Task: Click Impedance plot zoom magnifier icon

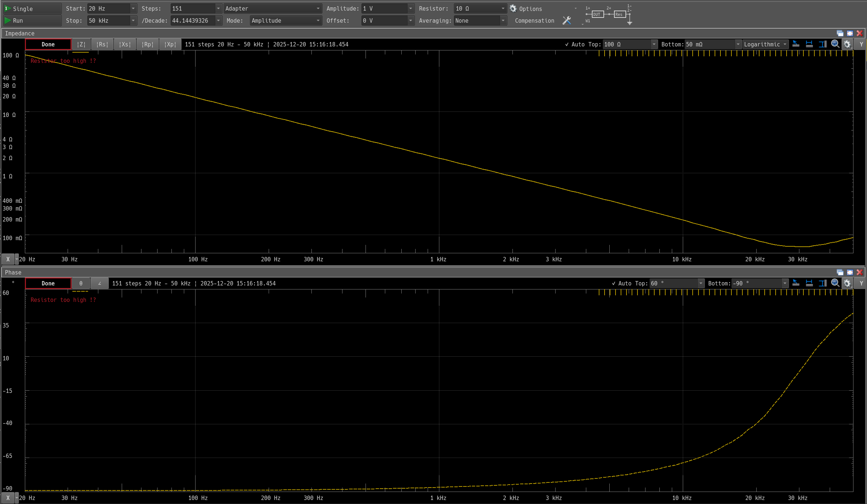Action: click(x=835, y=44)
